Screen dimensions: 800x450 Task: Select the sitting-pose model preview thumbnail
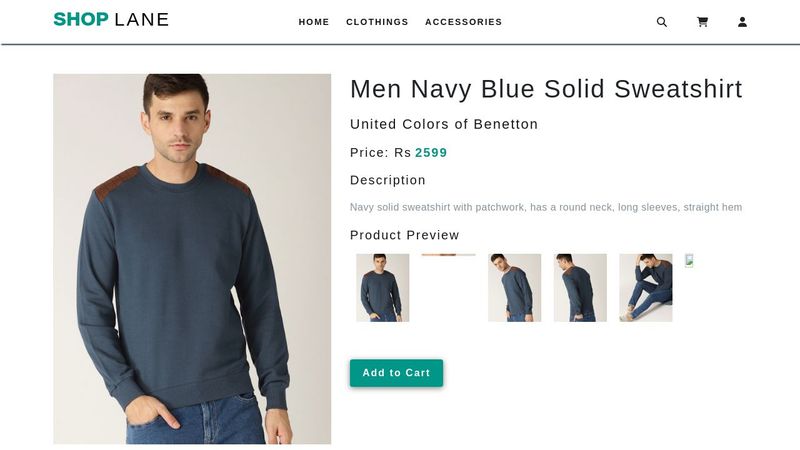(645, 287)
